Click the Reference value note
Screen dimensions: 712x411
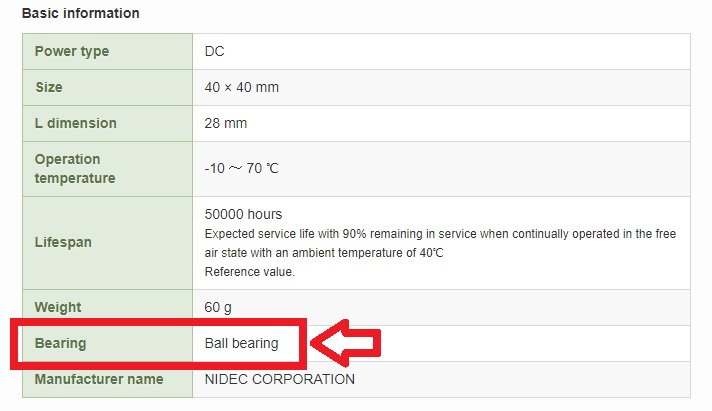250,272
